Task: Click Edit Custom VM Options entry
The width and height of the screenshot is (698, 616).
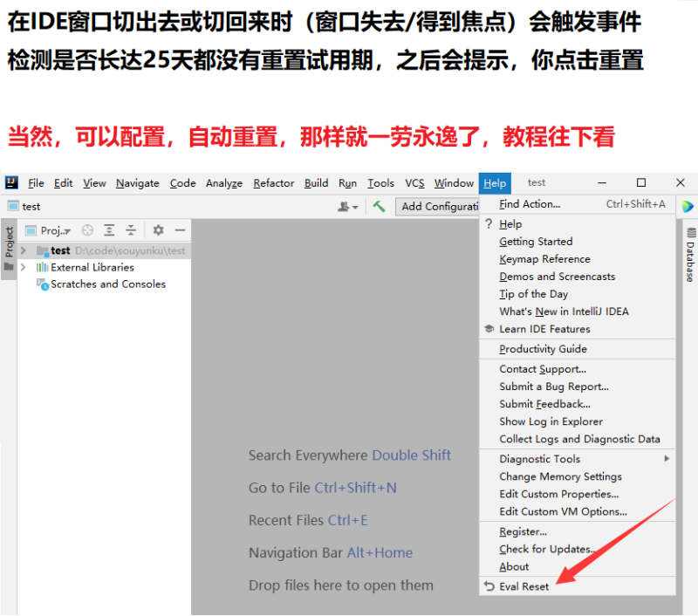Action: 563,512
